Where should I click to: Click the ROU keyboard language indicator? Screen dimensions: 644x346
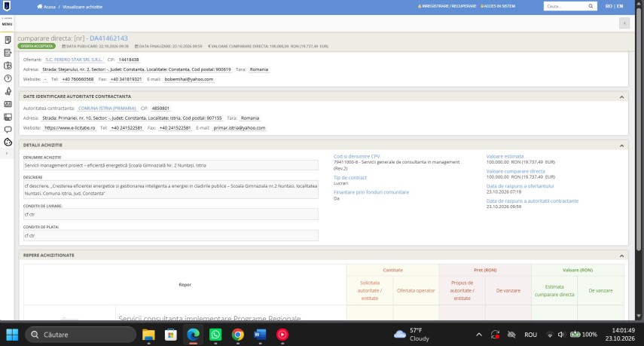coord(530,335)
